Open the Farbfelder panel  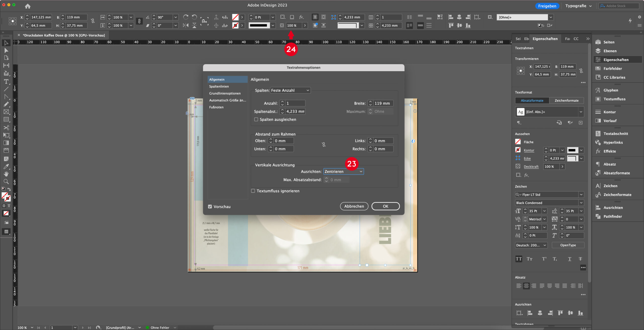(612, 68)
